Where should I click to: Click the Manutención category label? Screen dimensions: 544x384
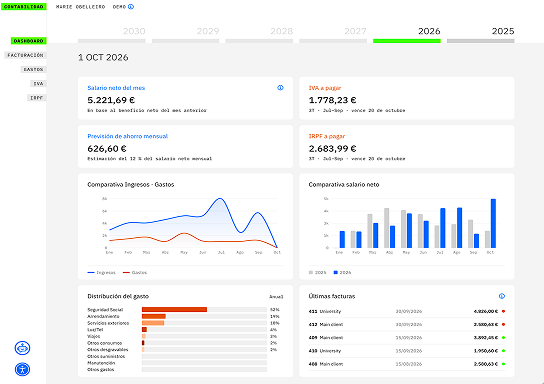point(101,363)
